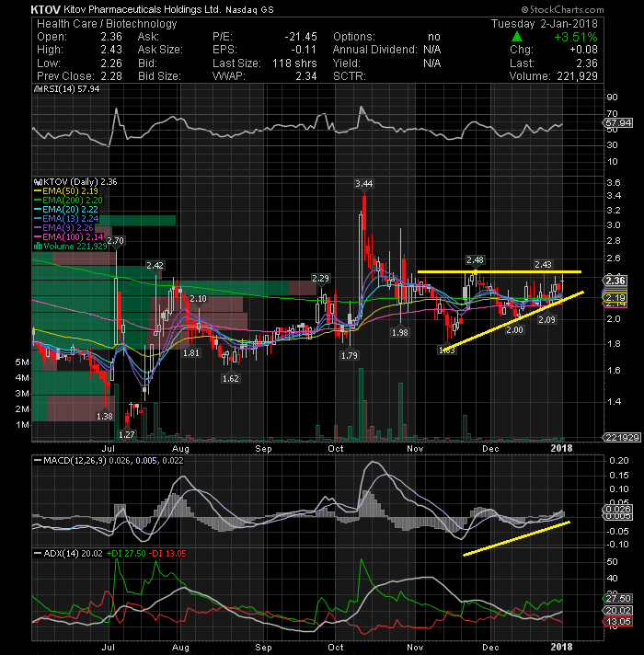The height and width of the screenshot is (655, 644).
Task: Click the +3.51% percent change value
Action: (576, 37)
